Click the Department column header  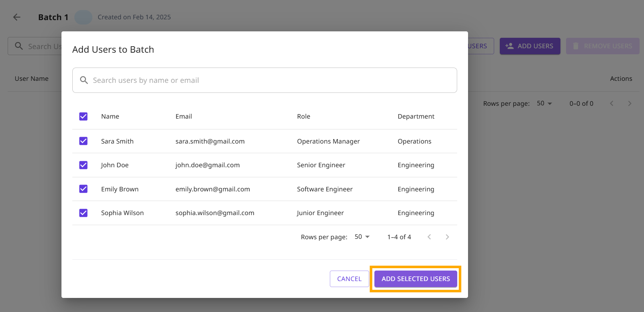coord(416,117)
